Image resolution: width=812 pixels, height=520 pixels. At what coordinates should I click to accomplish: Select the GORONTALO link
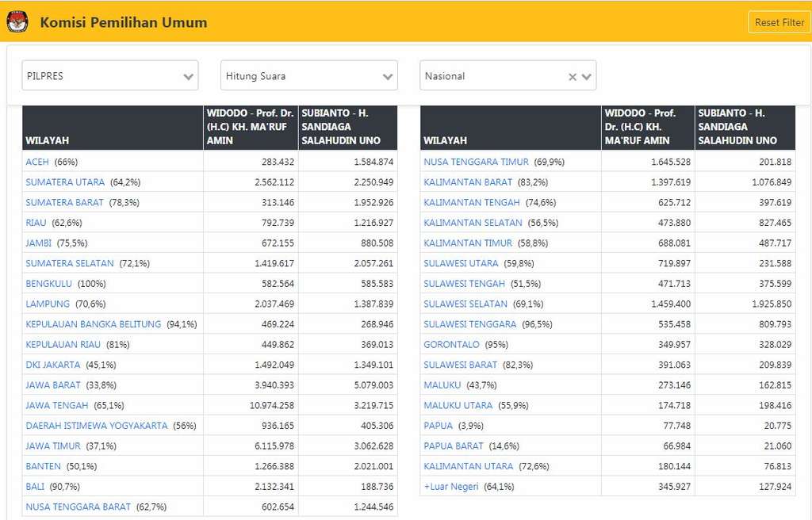[451, 345]
